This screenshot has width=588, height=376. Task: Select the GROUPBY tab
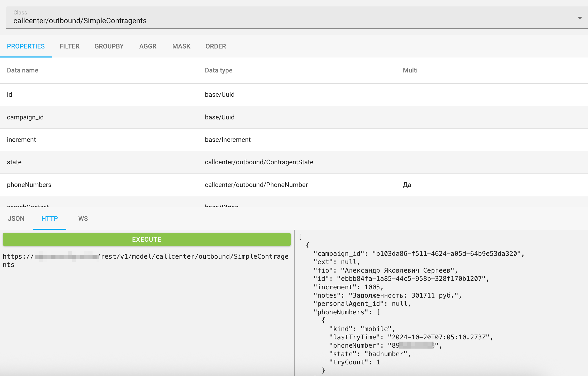(x=109, y=46)
